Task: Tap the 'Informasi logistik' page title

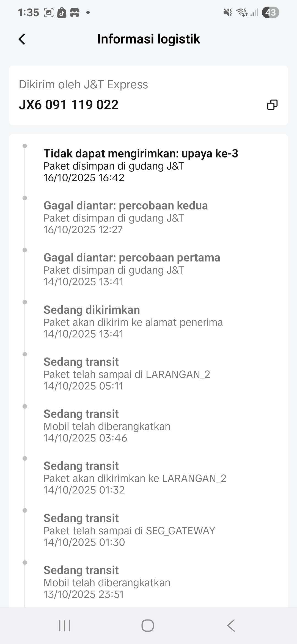Action: pyautogui.click(x=148, y=39)
